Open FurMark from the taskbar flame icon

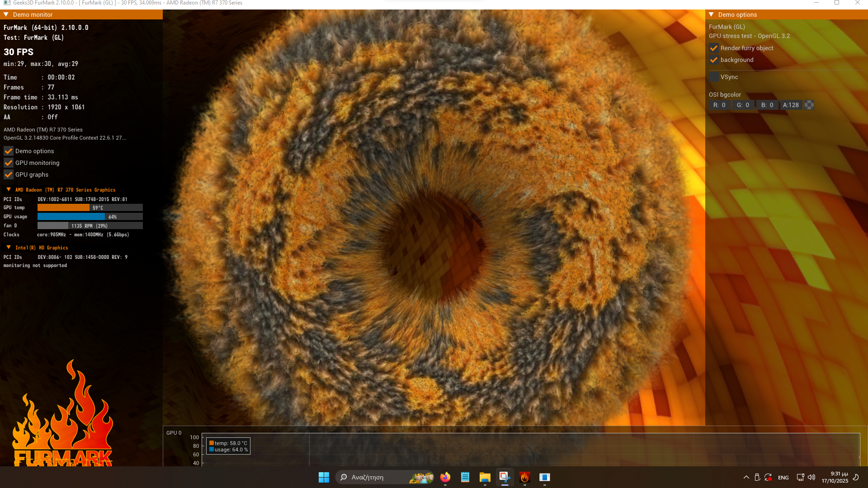pyautogui.click(x=524, y=477)
